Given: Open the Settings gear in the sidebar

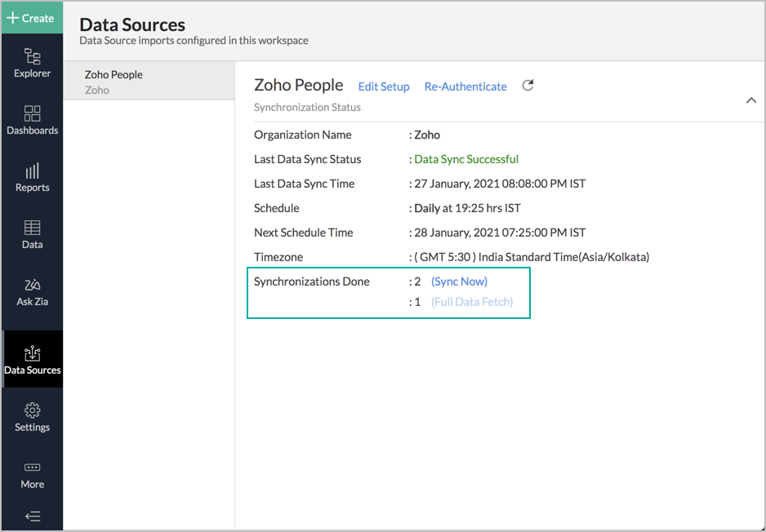Looking at the screenshot, I should coord(32,418).
